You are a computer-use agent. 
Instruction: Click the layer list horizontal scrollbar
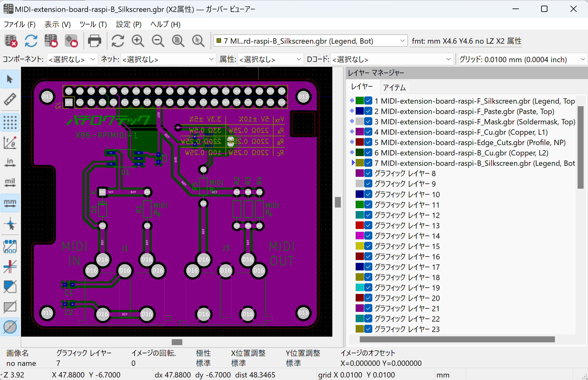tap(457, 339)
